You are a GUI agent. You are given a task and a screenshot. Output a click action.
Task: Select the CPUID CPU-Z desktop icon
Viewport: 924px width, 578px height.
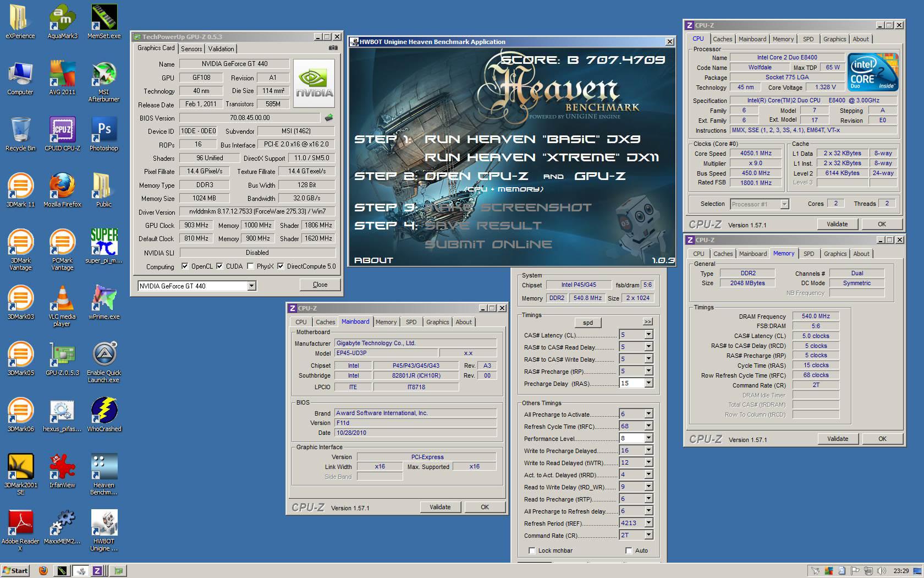click(62, 134)
